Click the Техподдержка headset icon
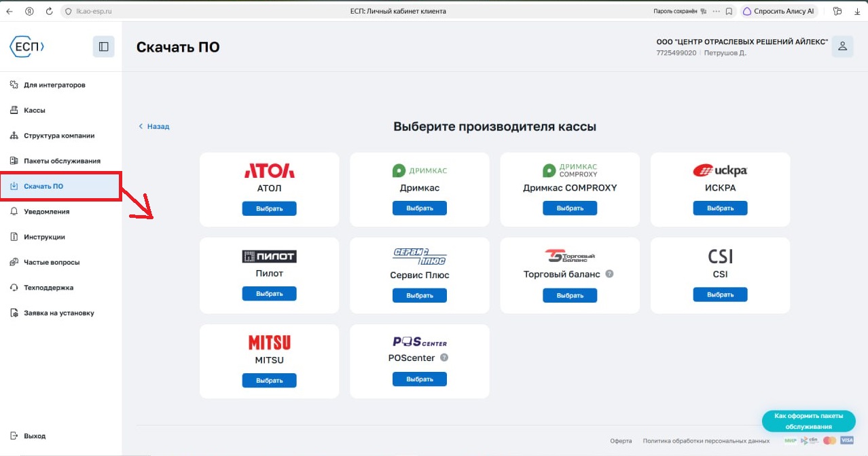 [x=14, y=288]
